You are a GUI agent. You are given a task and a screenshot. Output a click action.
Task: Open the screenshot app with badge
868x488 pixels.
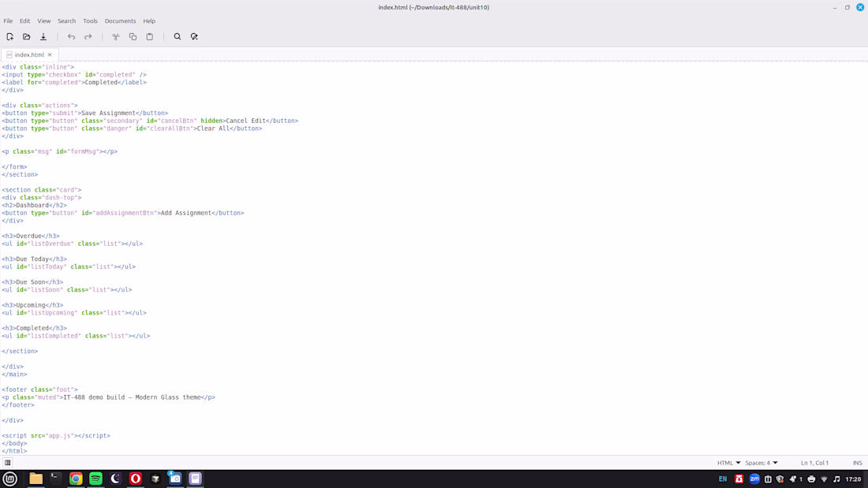[x=175, y=479]
